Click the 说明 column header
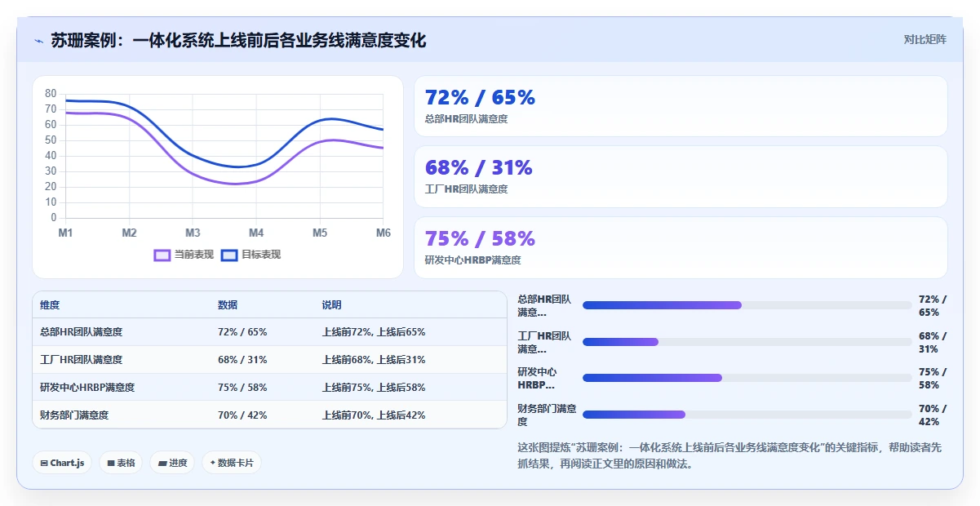 click(x=332, y=305)
